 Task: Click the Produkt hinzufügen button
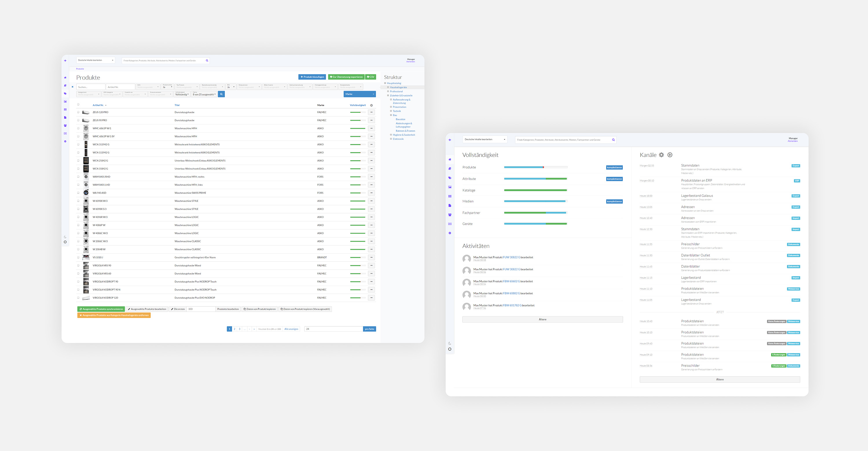pos(312,77)
